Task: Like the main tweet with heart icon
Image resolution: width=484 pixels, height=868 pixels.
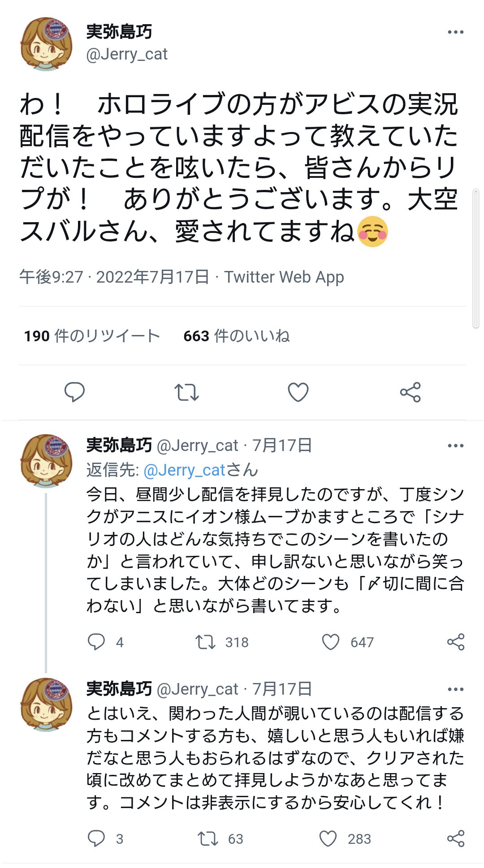Action: (298, 392)
